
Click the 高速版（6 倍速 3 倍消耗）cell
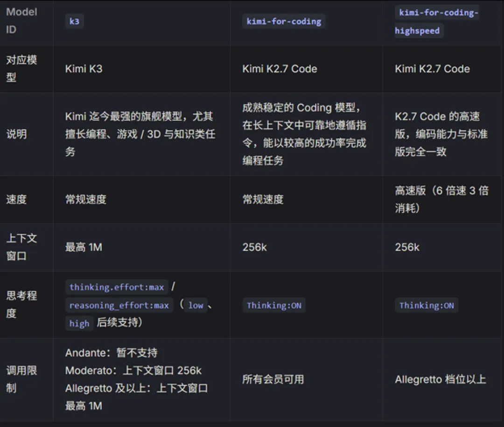(x=441, y=200)
